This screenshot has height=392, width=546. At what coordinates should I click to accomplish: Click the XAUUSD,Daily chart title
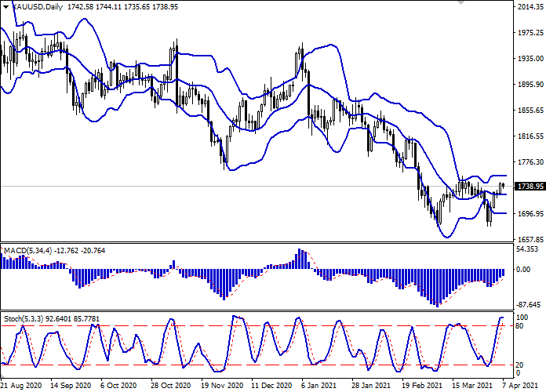(x=37, y=6)
